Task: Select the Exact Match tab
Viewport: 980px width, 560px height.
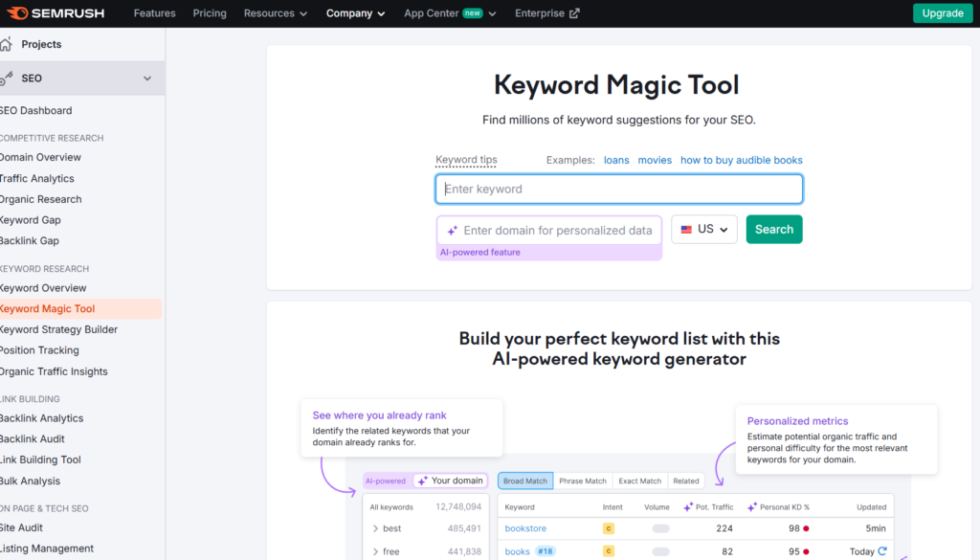Action: (639, 481)
